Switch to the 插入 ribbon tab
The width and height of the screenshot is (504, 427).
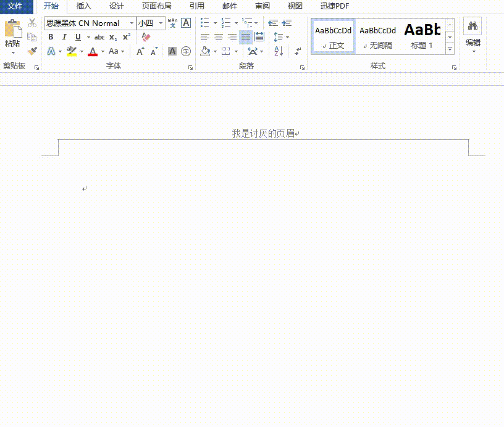tap(83, 6)
